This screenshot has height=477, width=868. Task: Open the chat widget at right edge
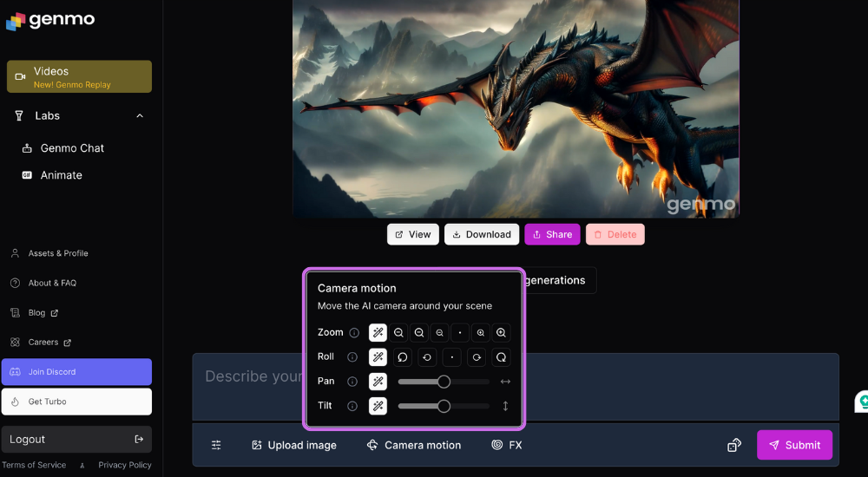click(x=861, y=402)
